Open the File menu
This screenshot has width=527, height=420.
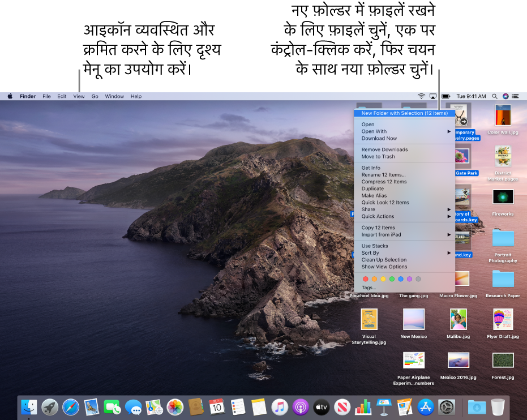tap(46, 96)
